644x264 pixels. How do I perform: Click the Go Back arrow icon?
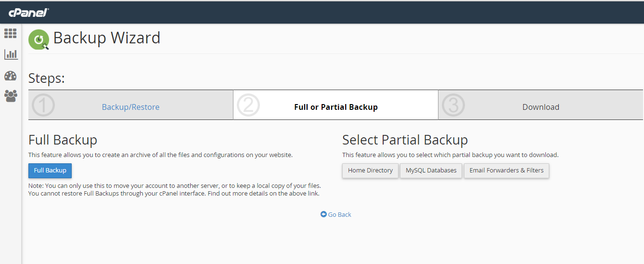323,214
